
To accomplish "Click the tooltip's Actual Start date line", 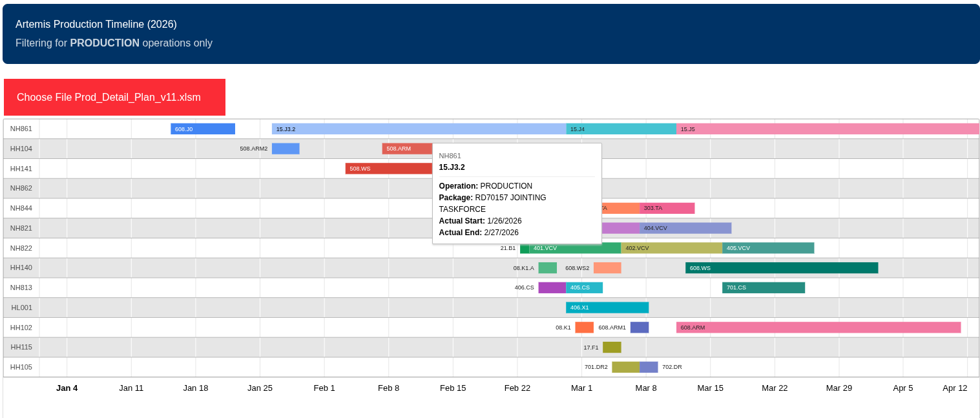I will tap(481, 221).
